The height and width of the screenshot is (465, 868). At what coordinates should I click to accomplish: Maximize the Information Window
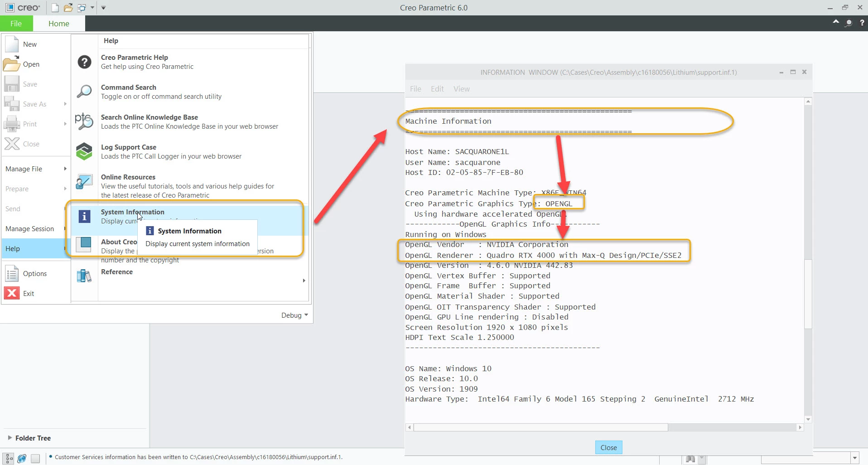pos(793,72)
